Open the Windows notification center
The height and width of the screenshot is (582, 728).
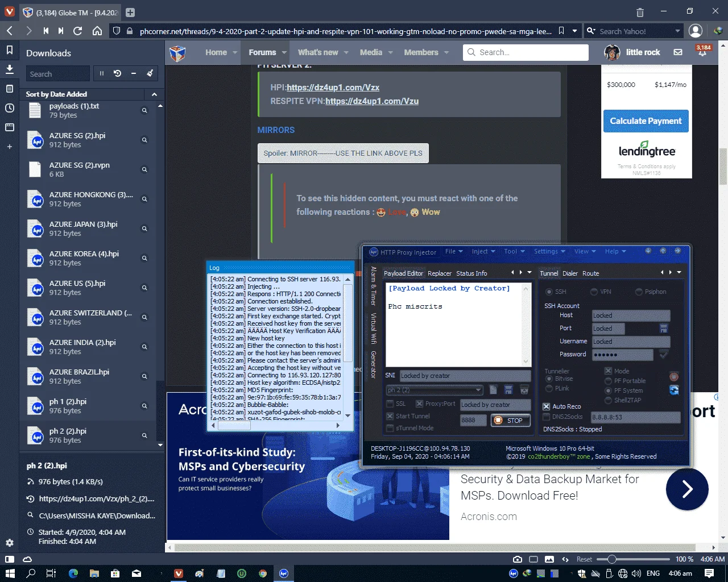(709, 573)
